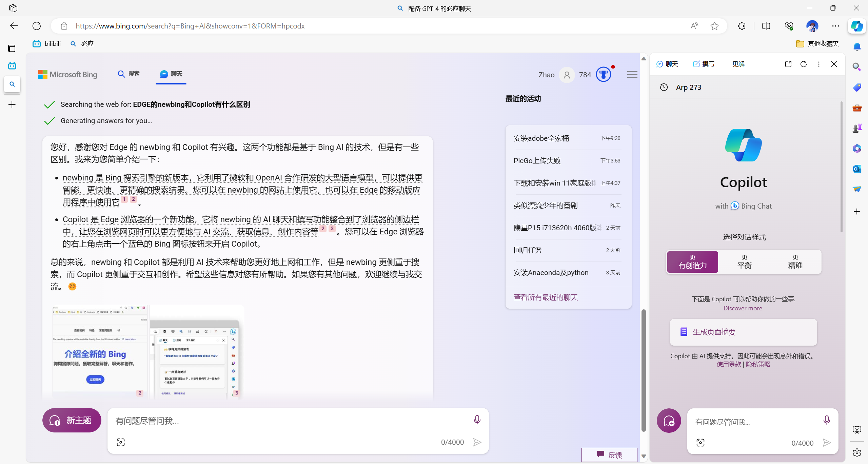Switch to the 搜索 tab in Bing

point(129,74)
